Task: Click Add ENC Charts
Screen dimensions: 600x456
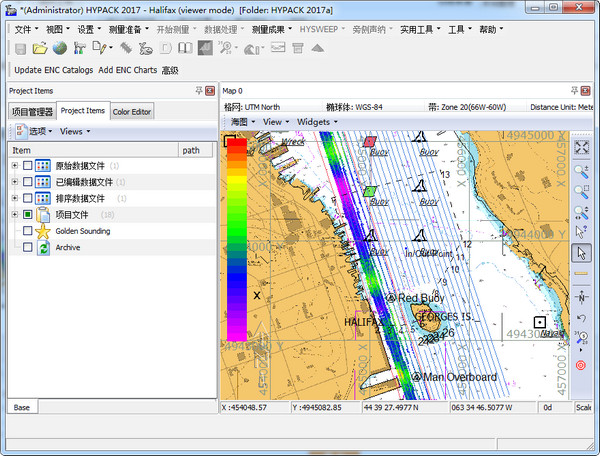Action: (x=127, y=70)
